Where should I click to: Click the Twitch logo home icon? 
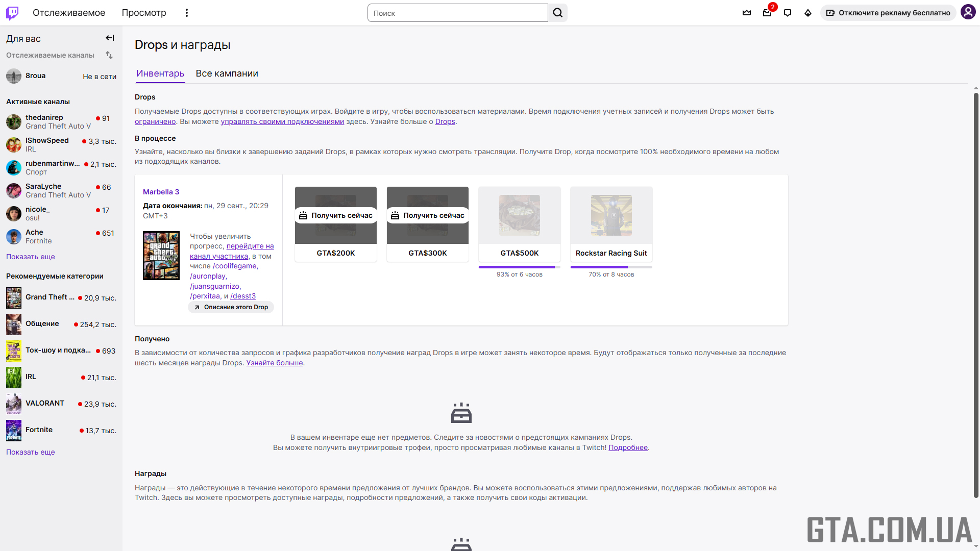coord(12,13)
